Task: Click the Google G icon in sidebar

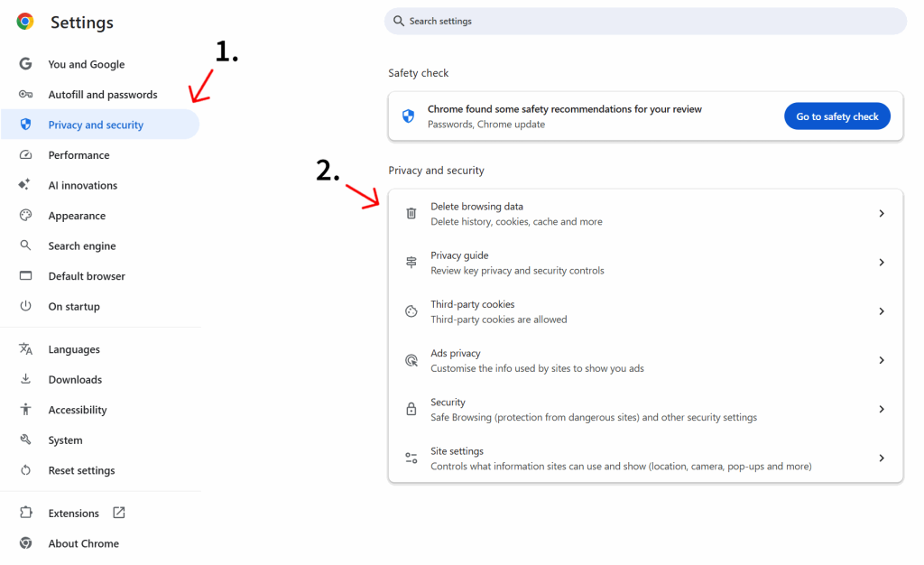Action: click(x=25, y=63)
